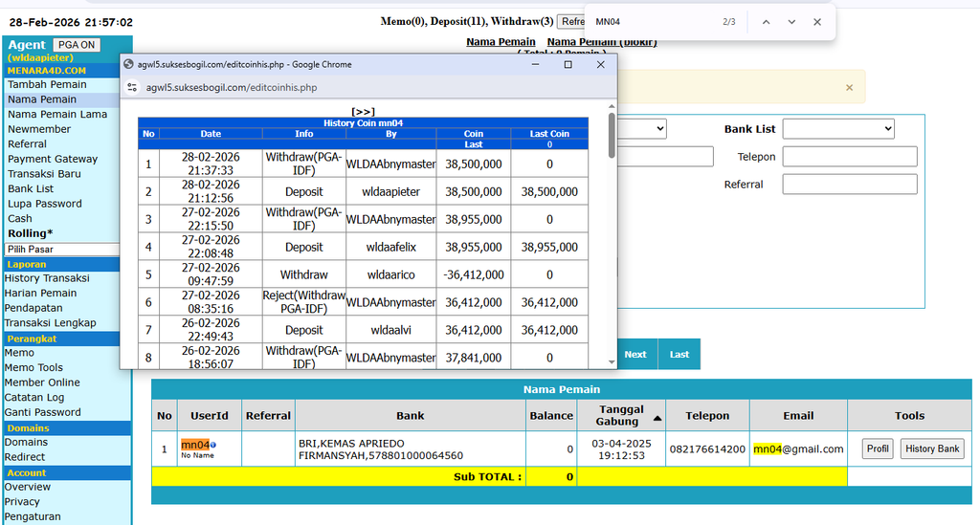Click the -36,412,000 coin value
Viewport: 980px width, 525px height.
click(x=474, y=274)
